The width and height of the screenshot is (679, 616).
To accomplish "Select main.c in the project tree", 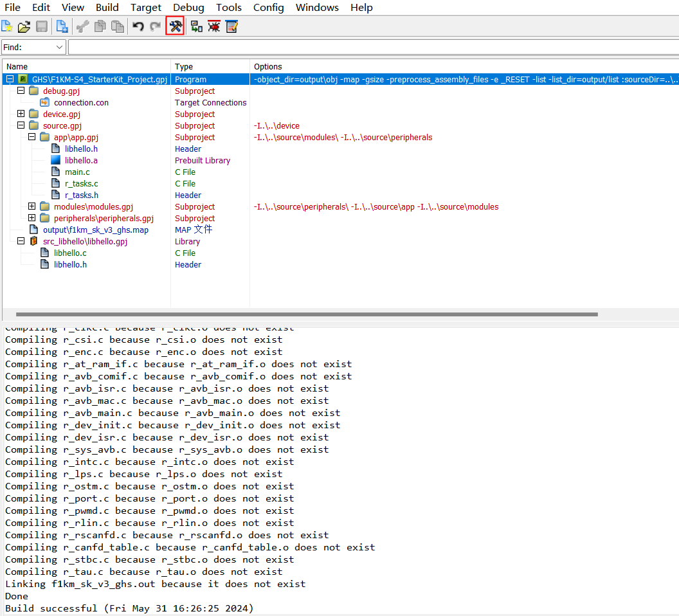I will click(77, 172).
